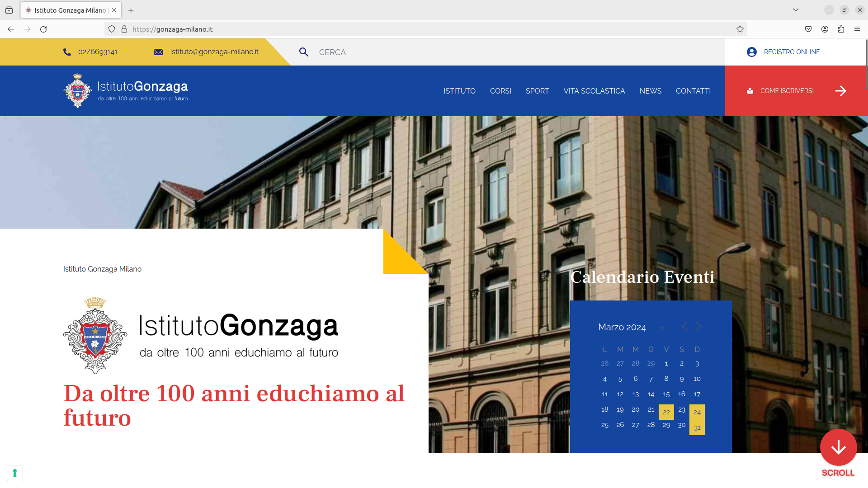Click the magnifying glass search icon
The width and height of the screenshot is (868, 488).
click(x=304, y=52)
